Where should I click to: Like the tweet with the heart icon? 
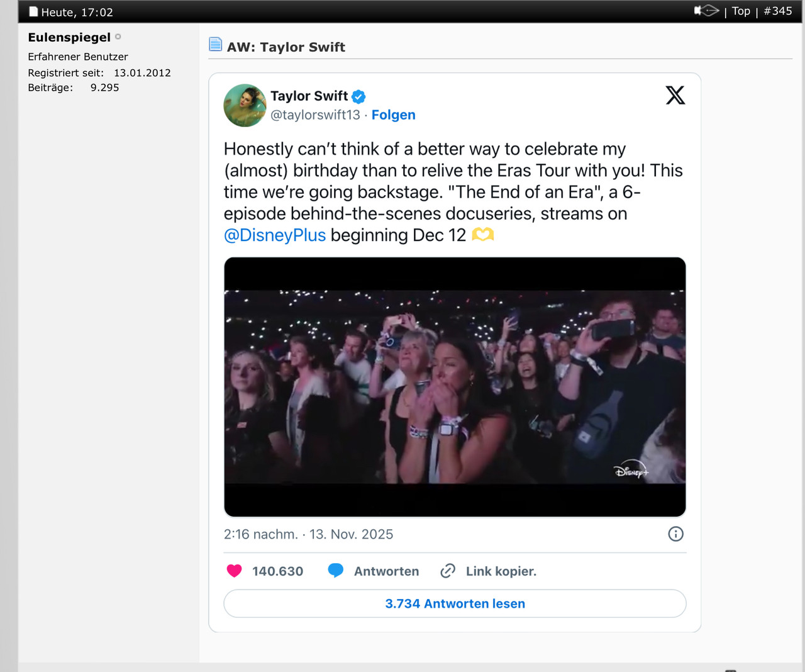234,571
